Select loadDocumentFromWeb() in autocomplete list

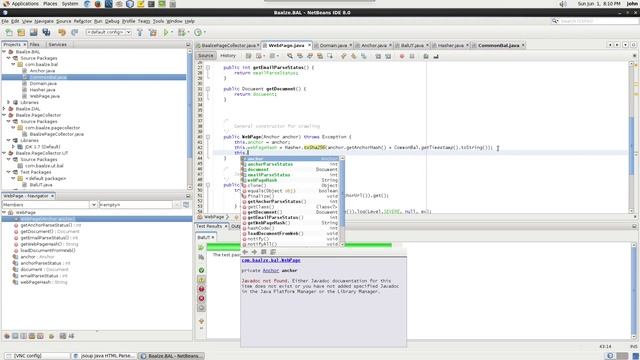[290, 233]
